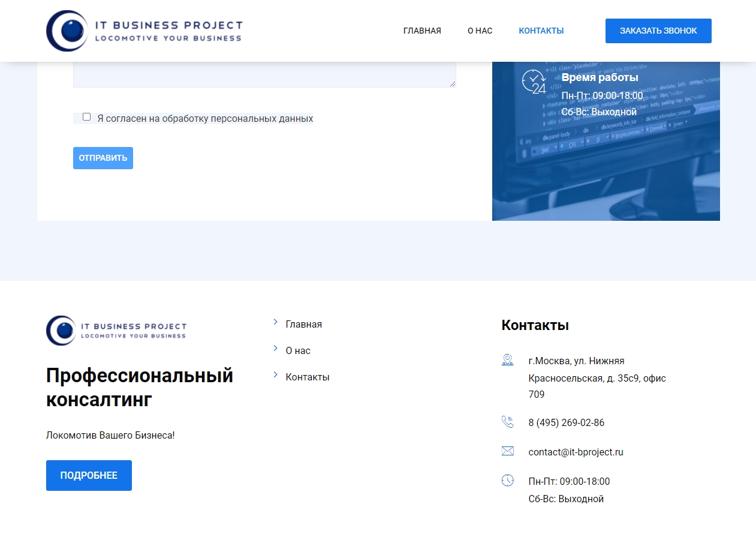The image size is (756, 546).
Task: Click the clock icon beside footer working hours
Action: [x=508, y=481]
